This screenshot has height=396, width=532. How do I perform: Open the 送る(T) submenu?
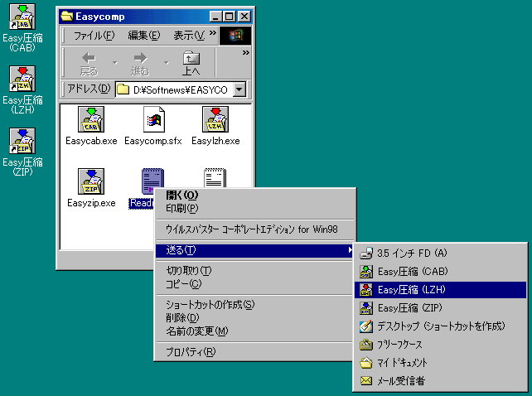254,250
